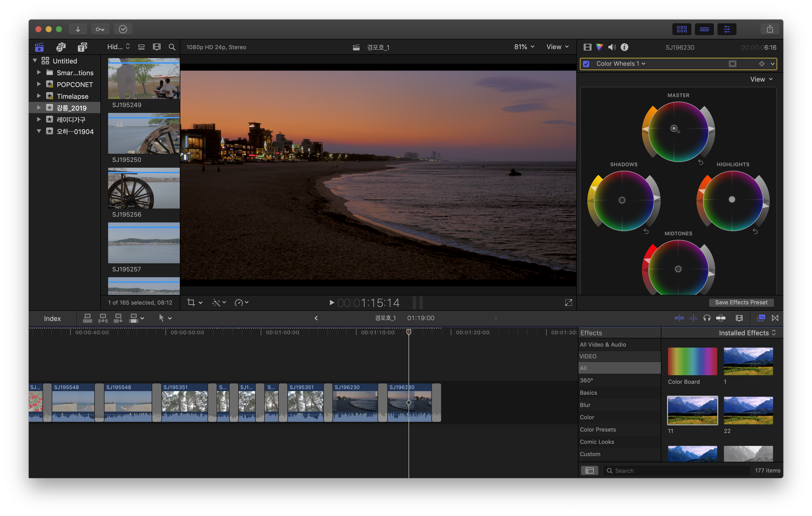Open the timeline Index button
This screenshot has width=812, height=516.
click(x=52, y=318)
